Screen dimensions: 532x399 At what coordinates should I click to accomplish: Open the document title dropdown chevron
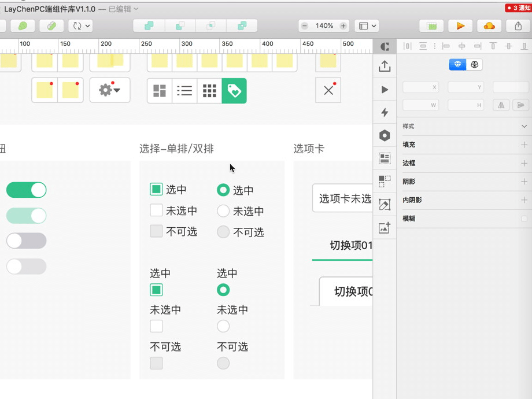click(x=136, y=9)
